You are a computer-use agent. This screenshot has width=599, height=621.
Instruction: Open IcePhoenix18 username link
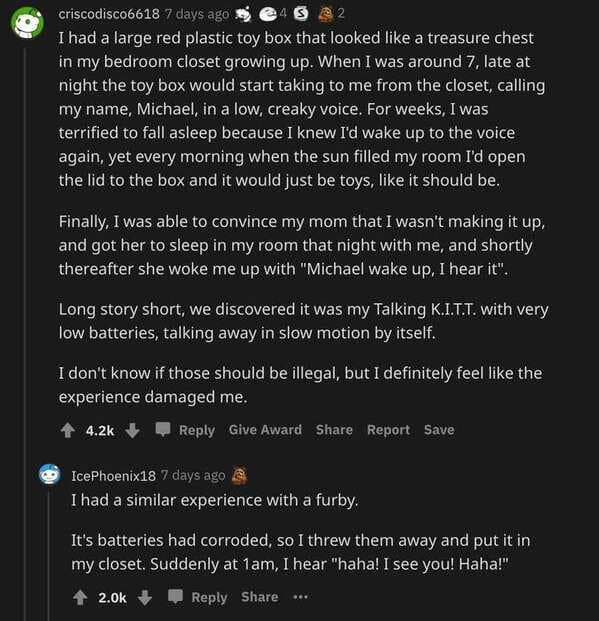113,476
